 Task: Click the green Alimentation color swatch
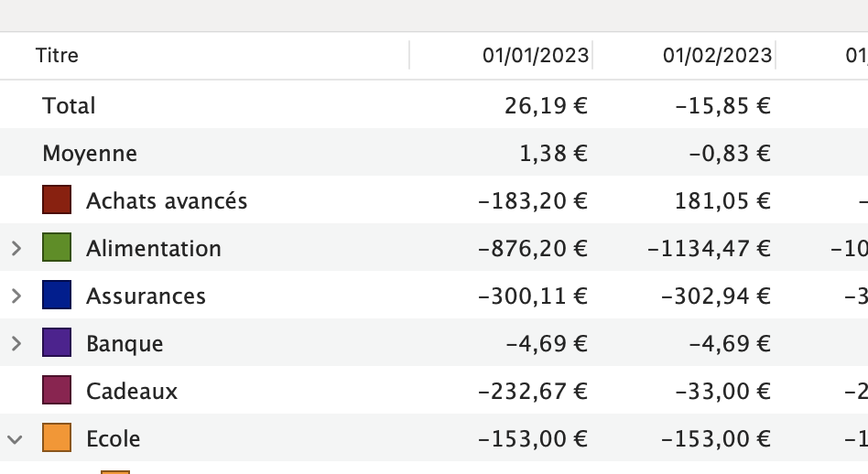57,247
